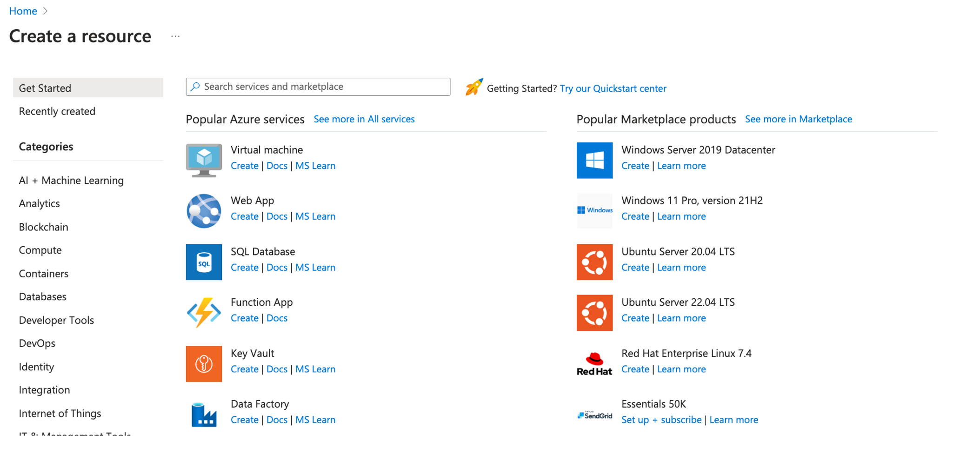Image resolution: width=980 pixels, height=457 pixels.
Task: Select the Data Factory icon
Action: (x=204, y=414)
